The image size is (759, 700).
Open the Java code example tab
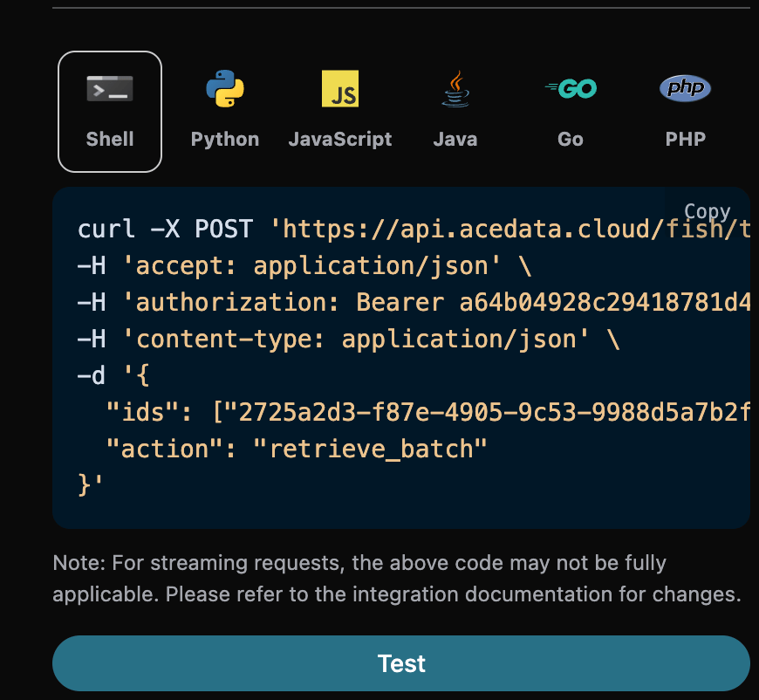tap(455, 140)
